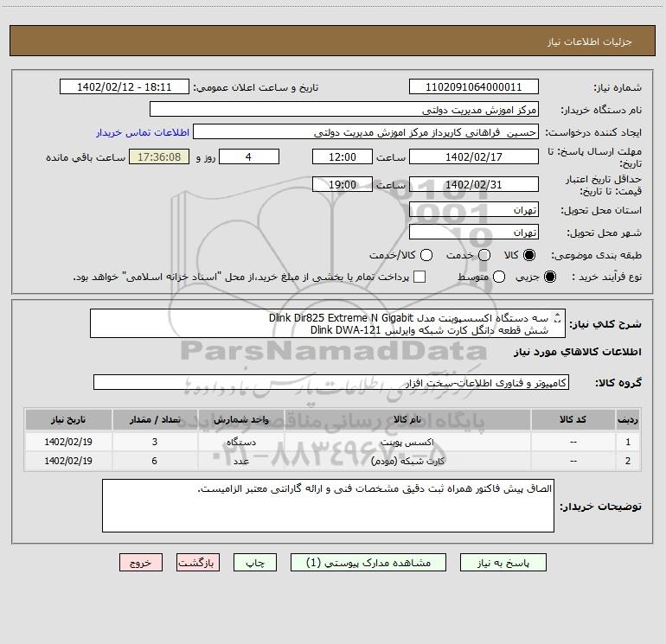Select the خدمت radio button
666x644 pixels.
tap(484, 255)
